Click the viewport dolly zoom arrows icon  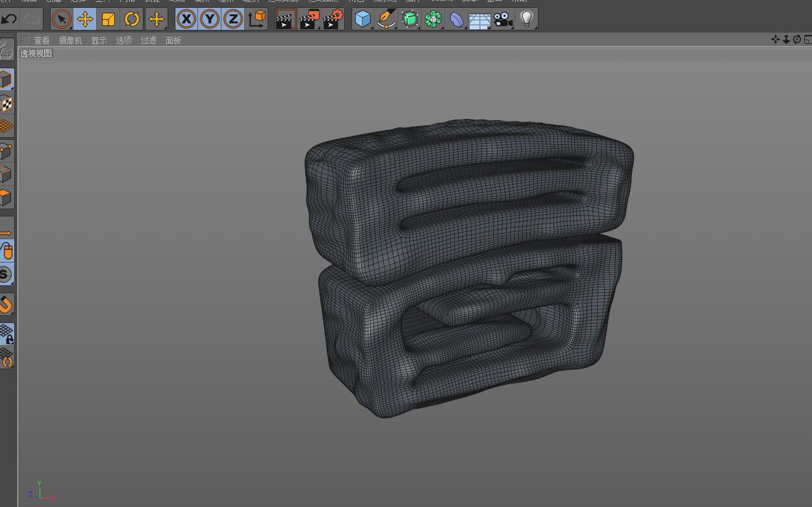tap(786, 40)
